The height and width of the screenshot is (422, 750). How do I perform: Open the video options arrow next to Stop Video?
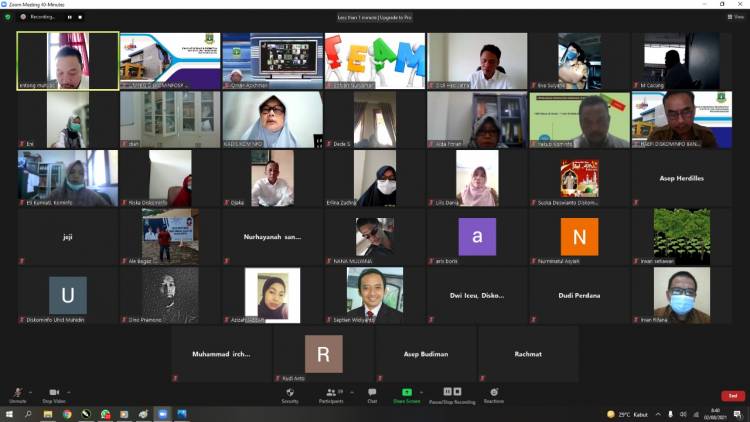coord(68,393)
